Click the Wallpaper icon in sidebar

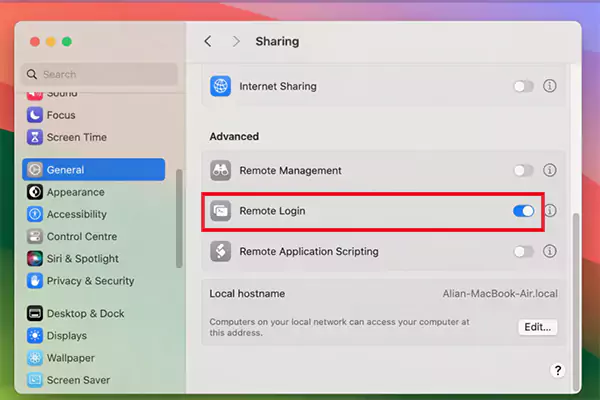pyautogui.click(x=35, y=358)
